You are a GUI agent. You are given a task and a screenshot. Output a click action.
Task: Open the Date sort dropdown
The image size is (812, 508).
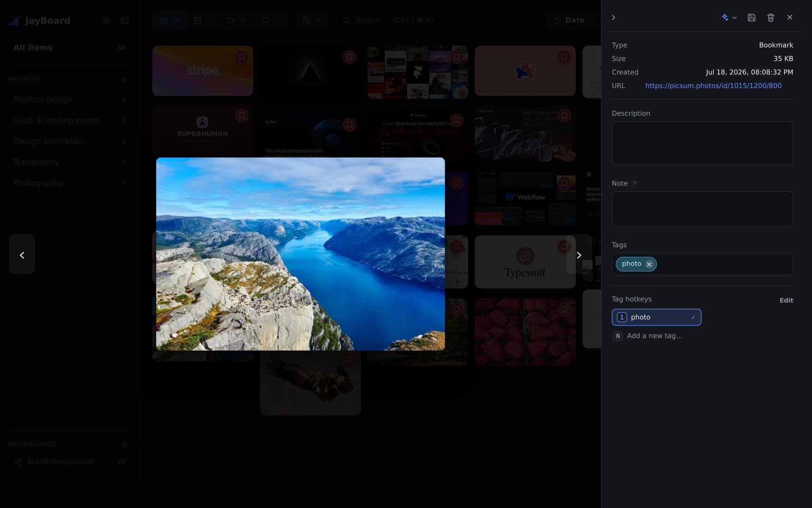574,20
